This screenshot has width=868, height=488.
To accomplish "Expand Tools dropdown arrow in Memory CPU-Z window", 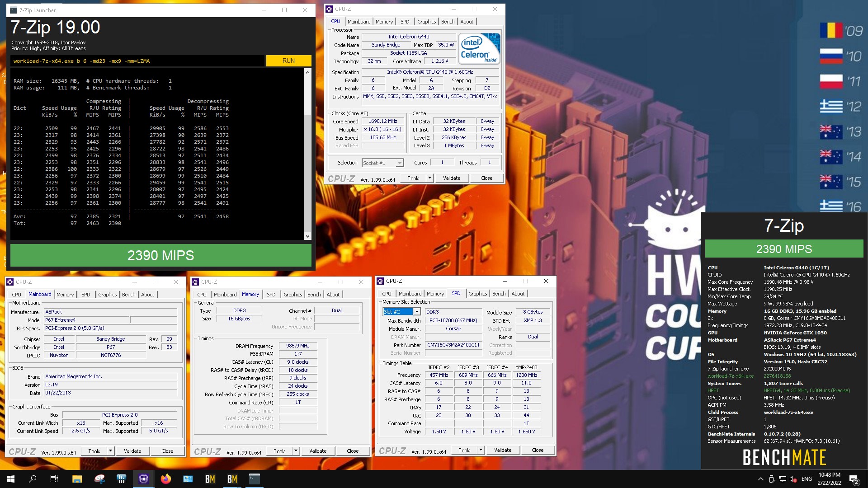I will coord(296,451).
